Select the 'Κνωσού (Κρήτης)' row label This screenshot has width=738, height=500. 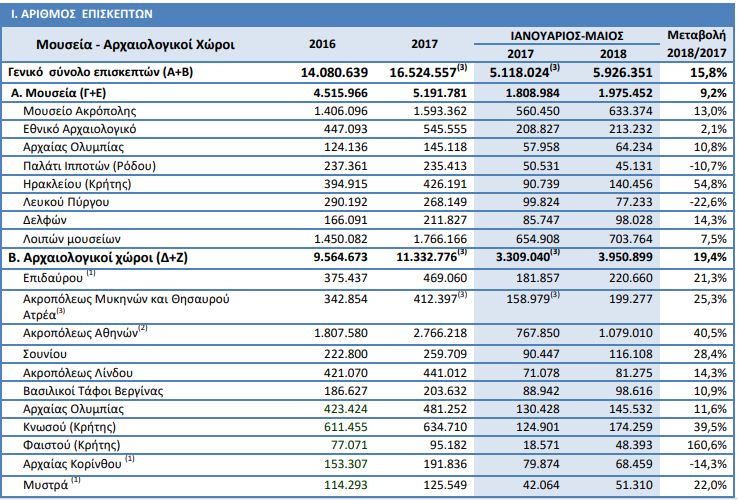click(x=69, y=427)
